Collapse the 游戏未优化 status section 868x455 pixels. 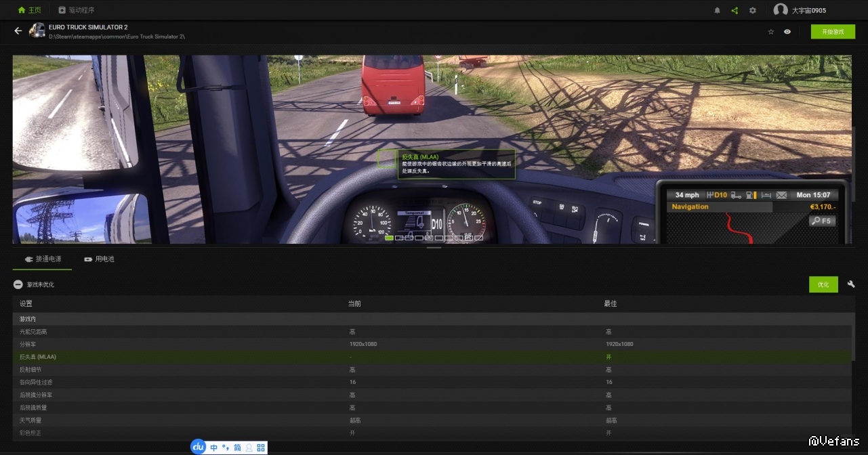click(x=18, y=285)
